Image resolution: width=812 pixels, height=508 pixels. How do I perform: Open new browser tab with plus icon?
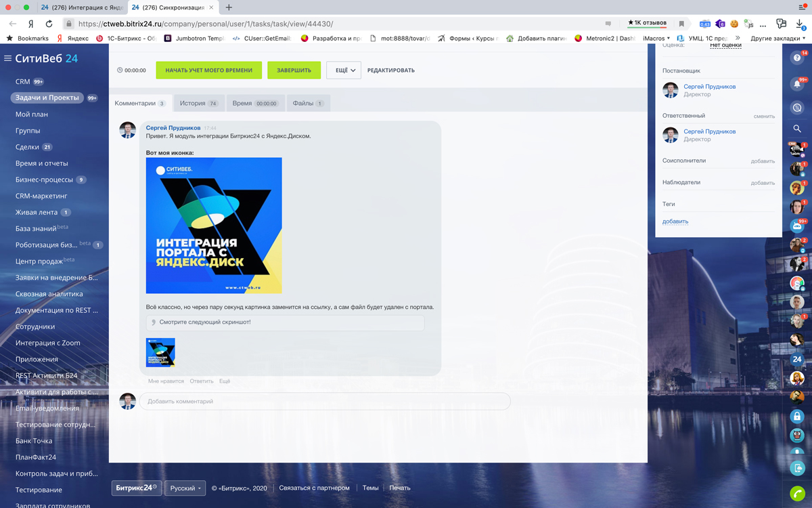[x=229, y=7]
